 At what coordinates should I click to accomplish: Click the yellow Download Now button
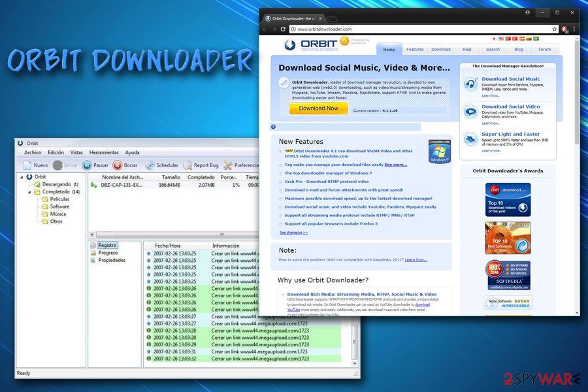coord(318,108)
